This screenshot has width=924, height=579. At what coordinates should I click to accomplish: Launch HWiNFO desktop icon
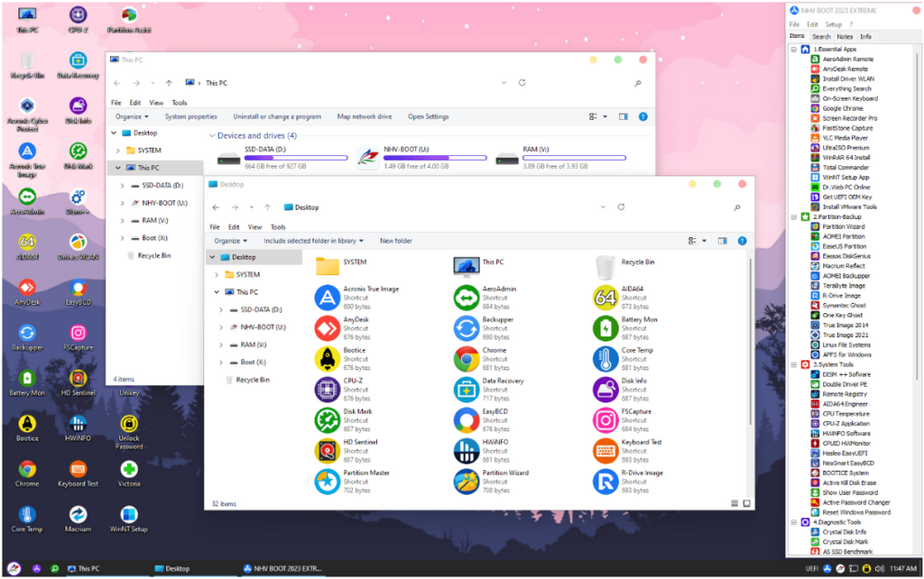78,427
